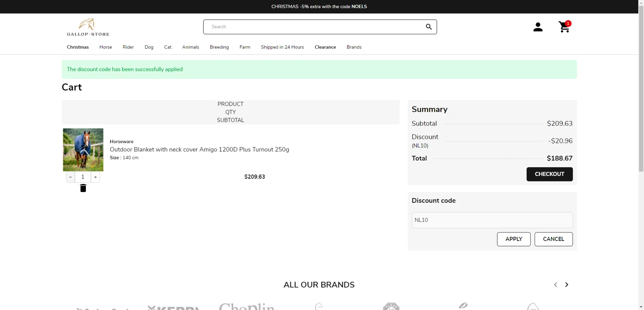Click the NOEL5 Christmas promo banner
Screen dimensions: 644x310
click(x=319, y=6)
